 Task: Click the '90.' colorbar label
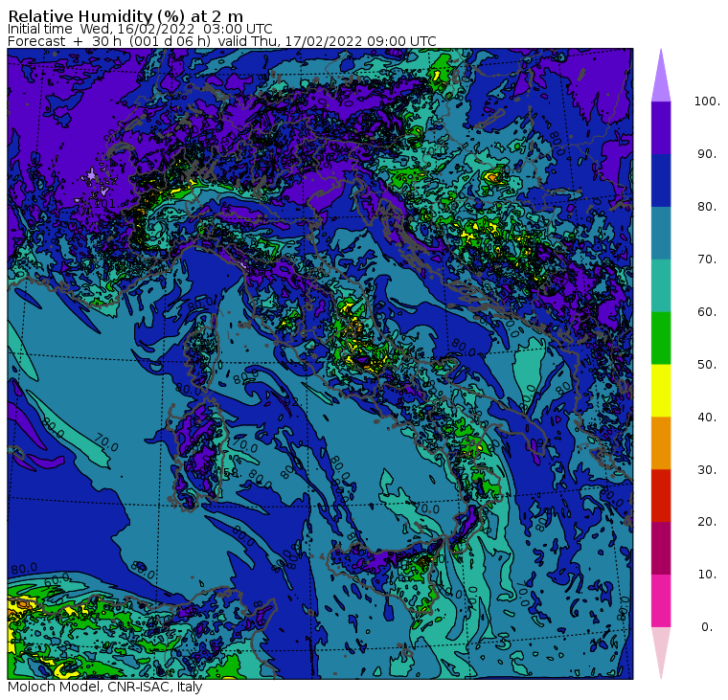[707, 153]
